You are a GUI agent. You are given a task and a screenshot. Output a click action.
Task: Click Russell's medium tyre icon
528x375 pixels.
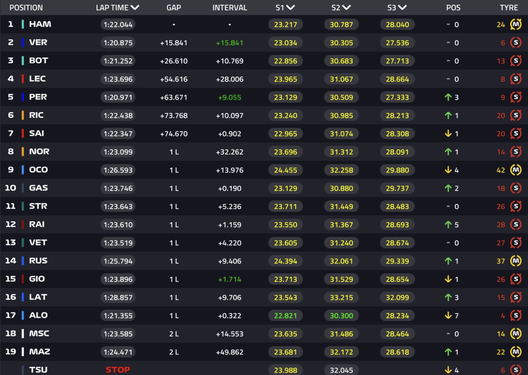point(516,261)
